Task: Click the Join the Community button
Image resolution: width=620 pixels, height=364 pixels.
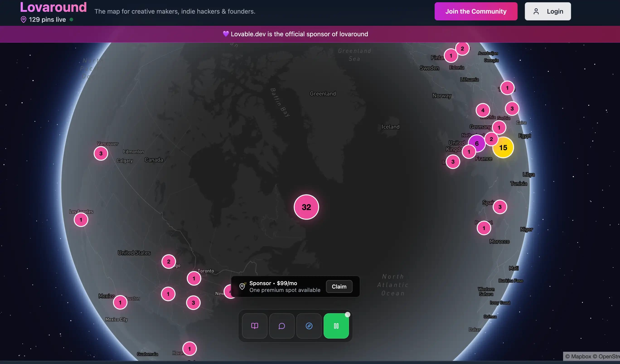Action: 476,11
